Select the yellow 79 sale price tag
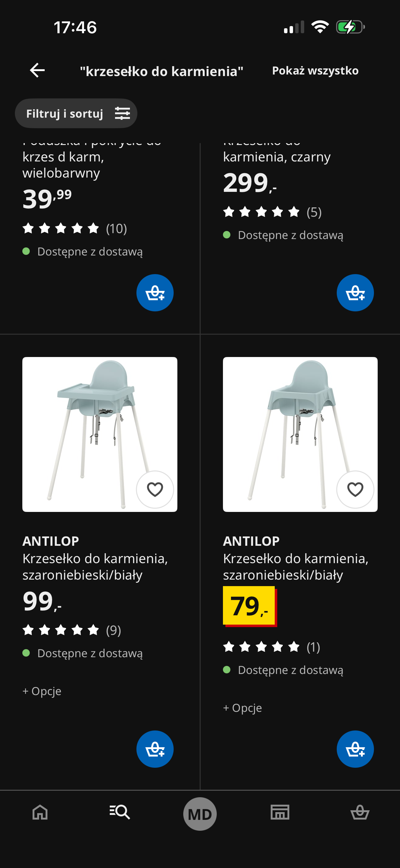The image size is (400, 868). 249,606
